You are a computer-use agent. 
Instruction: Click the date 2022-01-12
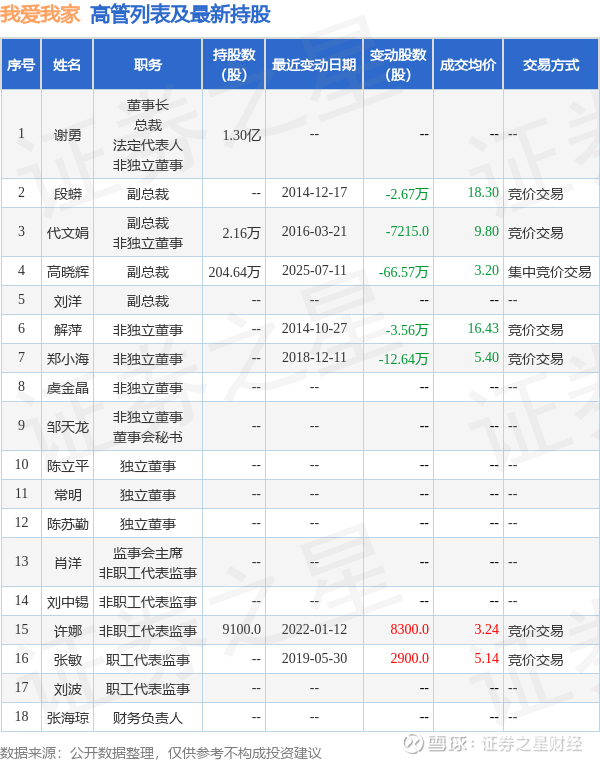tap(314, 630)
